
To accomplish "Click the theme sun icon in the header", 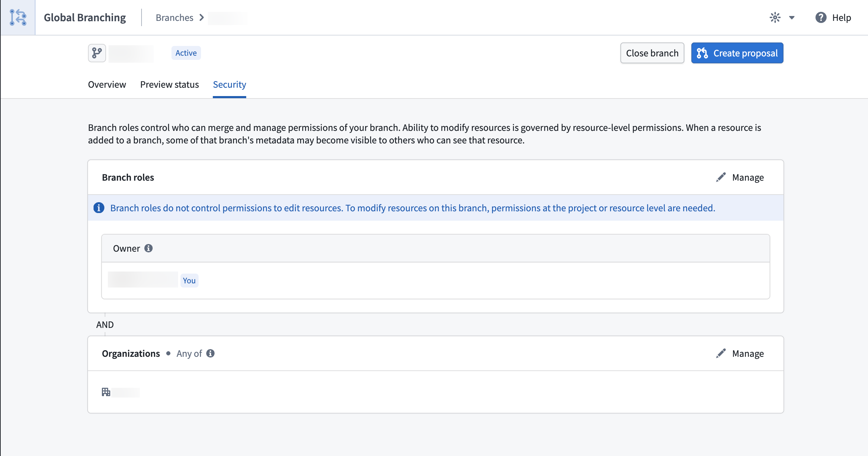I will tap(775, 17).
